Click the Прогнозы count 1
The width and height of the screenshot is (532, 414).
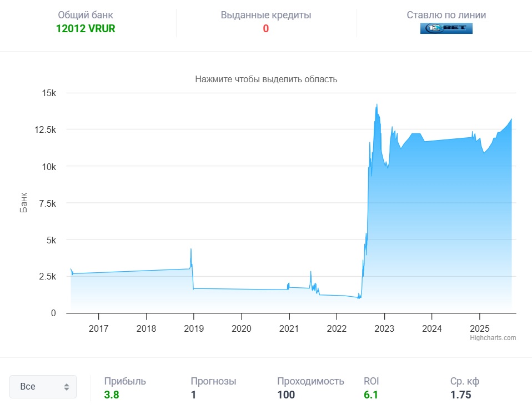(193, 395)
